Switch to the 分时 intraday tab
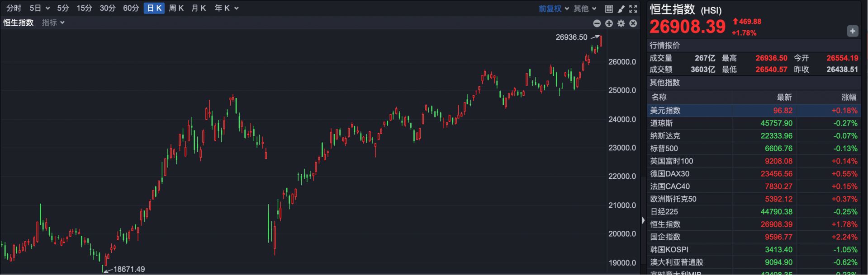Viewport: 868px width, 275px height. [x=14, y=8]
